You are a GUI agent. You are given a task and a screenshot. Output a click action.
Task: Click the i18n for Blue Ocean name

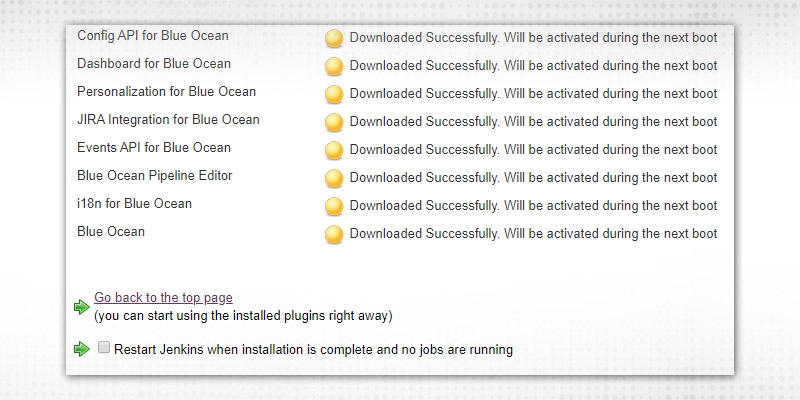[x=134, y=204]
